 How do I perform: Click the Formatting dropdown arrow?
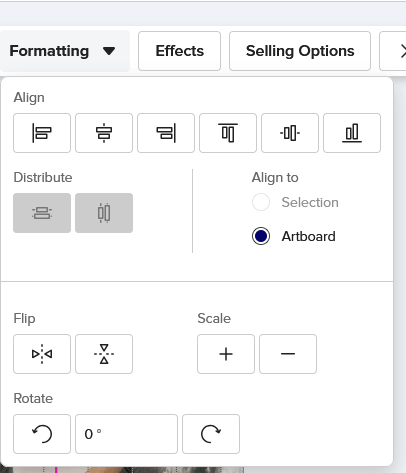click(109, 51)
